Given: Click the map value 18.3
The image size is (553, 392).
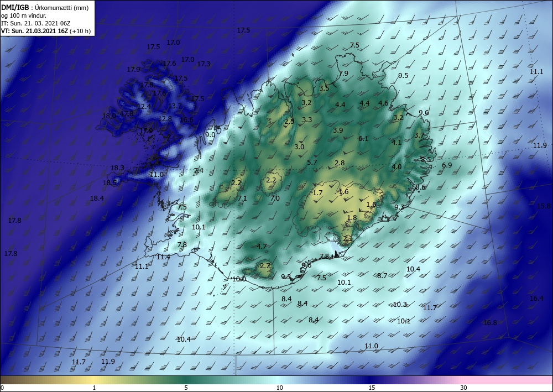Looking at the screenshot, I should (117, 168).
